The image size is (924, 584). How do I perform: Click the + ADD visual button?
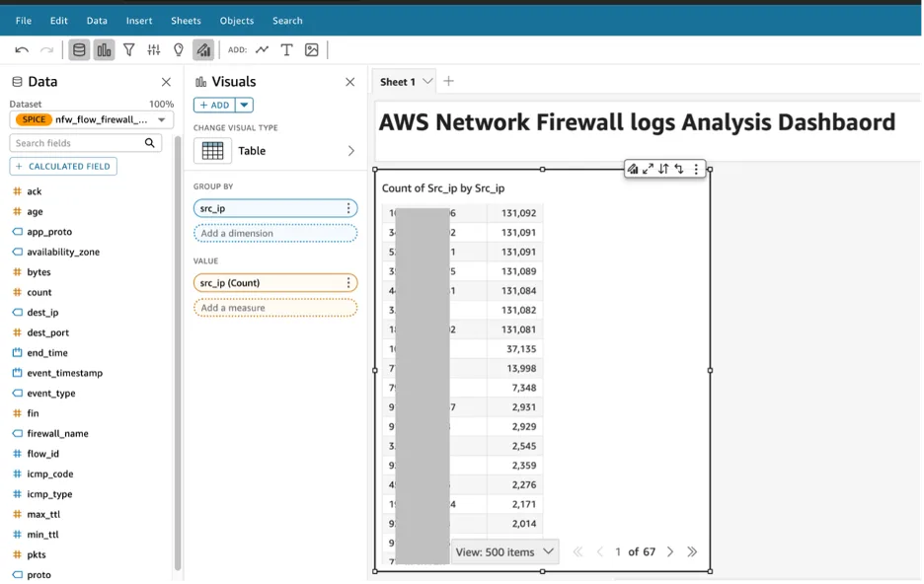[x=214, y=105]
